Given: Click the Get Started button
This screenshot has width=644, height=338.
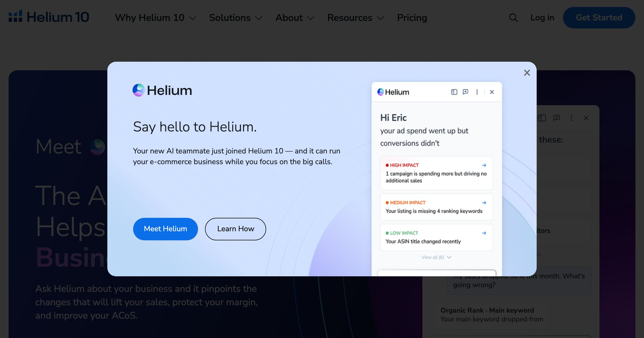Looking at the screenshot, I should 599,18.
